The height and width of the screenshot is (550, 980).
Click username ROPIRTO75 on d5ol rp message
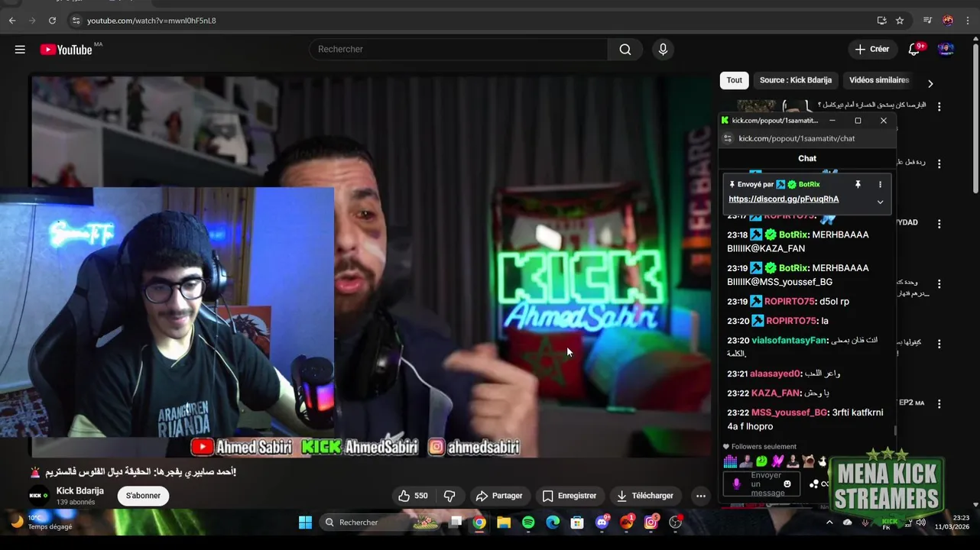click(790, 301)
